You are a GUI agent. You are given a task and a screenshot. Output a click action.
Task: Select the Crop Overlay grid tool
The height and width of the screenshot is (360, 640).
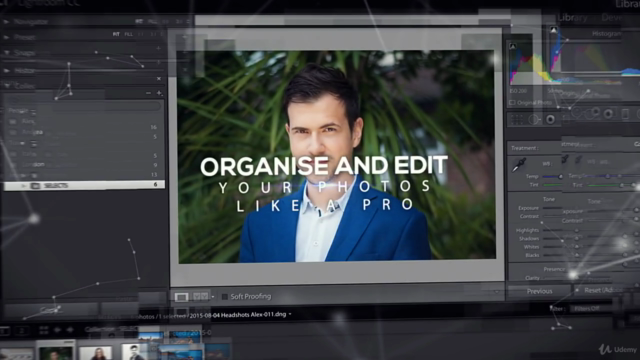(517, 119)
